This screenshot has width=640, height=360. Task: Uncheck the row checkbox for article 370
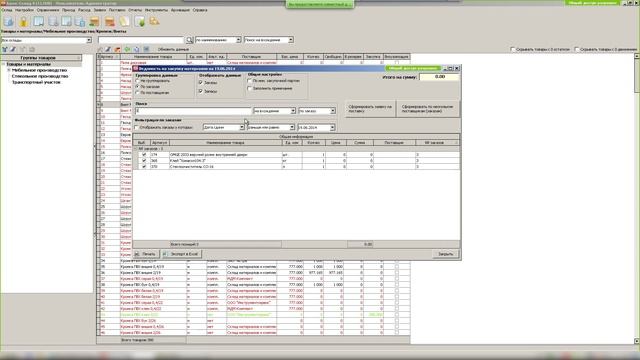tap(144, 167)
